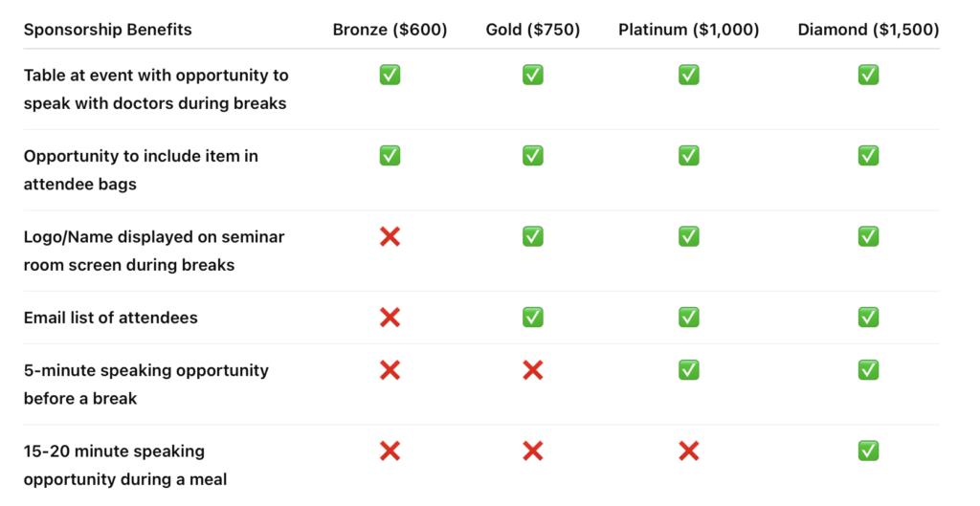Click Platinum checkmark for attendee bags item
The height and width of the screenshot is (506, 980).
688,156
